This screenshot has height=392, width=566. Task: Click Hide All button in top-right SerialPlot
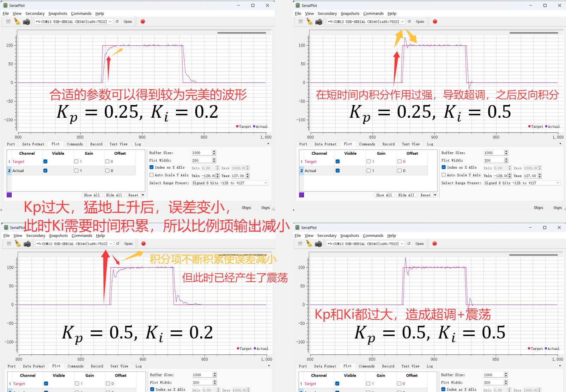pos(406,195)
